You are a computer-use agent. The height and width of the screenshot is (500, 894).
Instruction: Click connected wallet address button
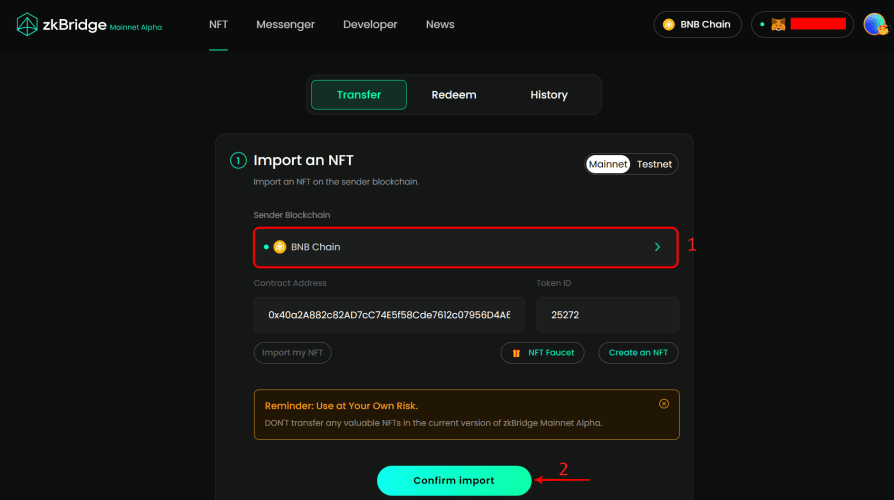point(802,25)
